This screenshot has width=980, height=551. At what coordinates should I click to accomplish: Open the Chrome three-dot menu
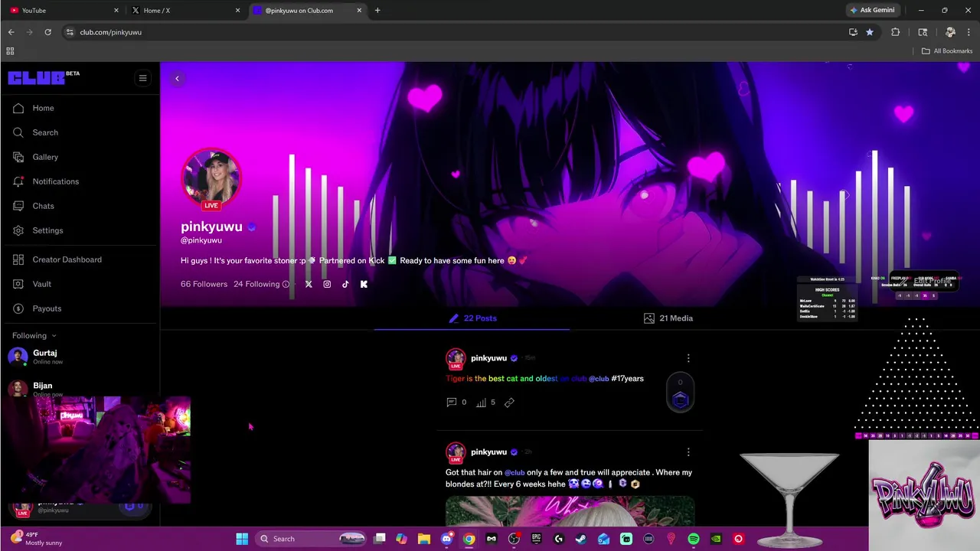pos(969,32)
